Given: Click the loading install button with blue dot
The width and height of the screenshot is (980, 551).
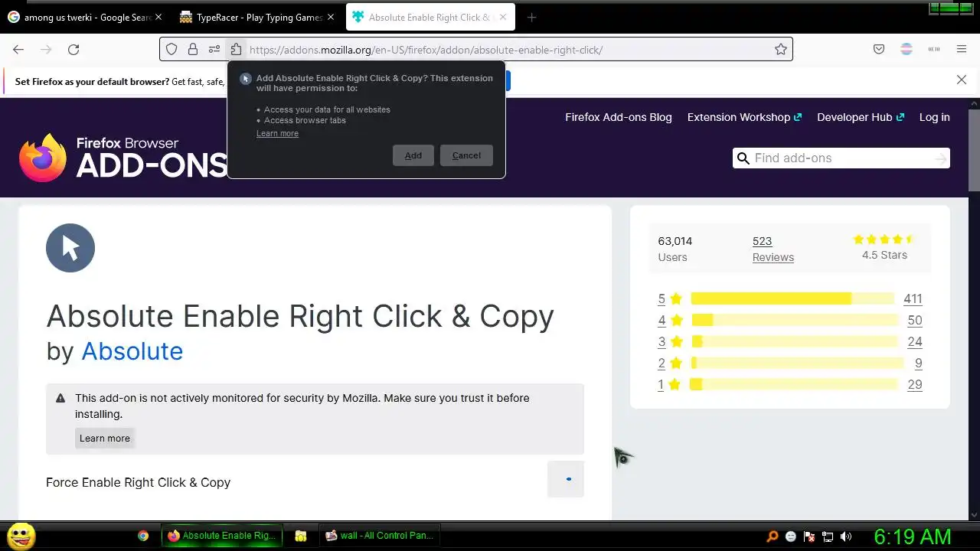Looking at the screenshot, I should (566, 479).
